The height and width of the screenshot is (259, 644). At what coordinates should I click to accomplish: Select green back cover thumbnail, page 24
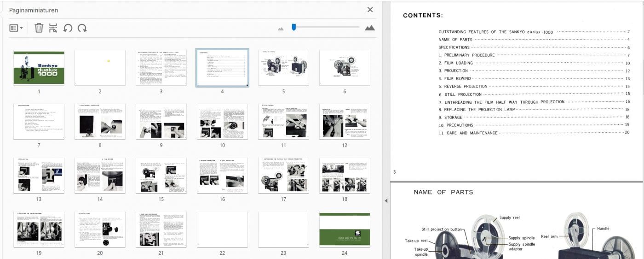click(345, 230)
